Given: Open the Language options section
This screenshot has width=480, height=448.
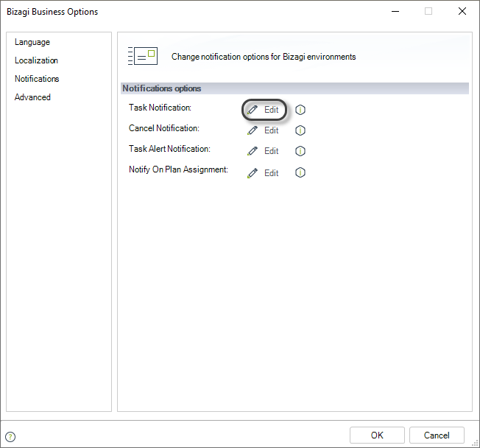Looking at the screenshot, I should click(32, 42).
